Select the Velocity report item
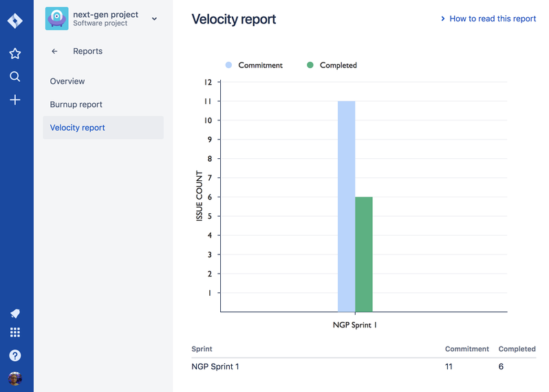The image size is (549, 392). [x=103, y=128]
